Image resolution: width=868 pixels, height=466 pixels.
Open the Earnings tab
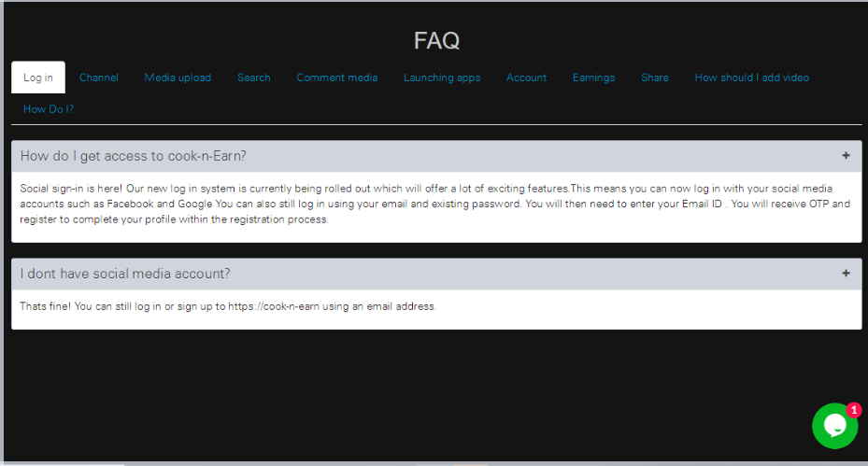coord(594,78)
